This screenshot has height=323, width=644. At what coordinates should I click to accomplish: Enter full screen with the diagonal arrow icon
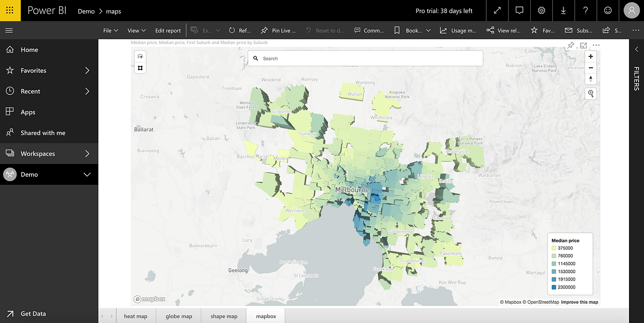click(496, 10)
